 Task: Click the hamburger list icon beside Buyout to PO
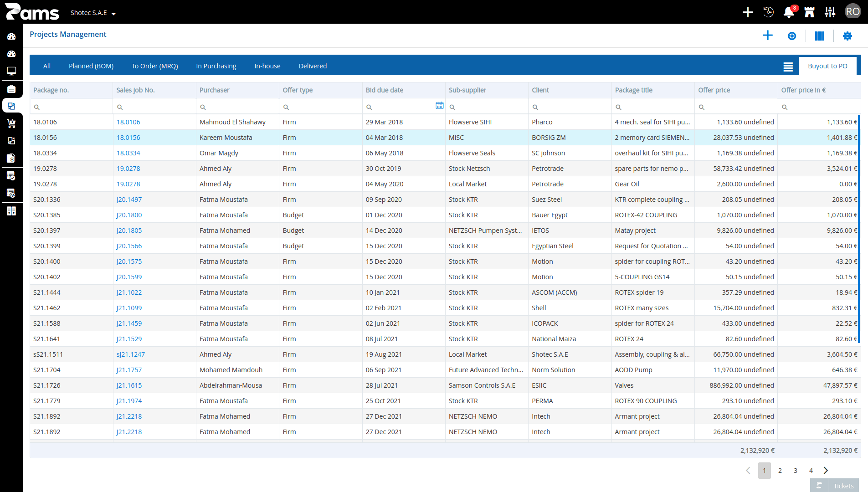tap(788, 67)
